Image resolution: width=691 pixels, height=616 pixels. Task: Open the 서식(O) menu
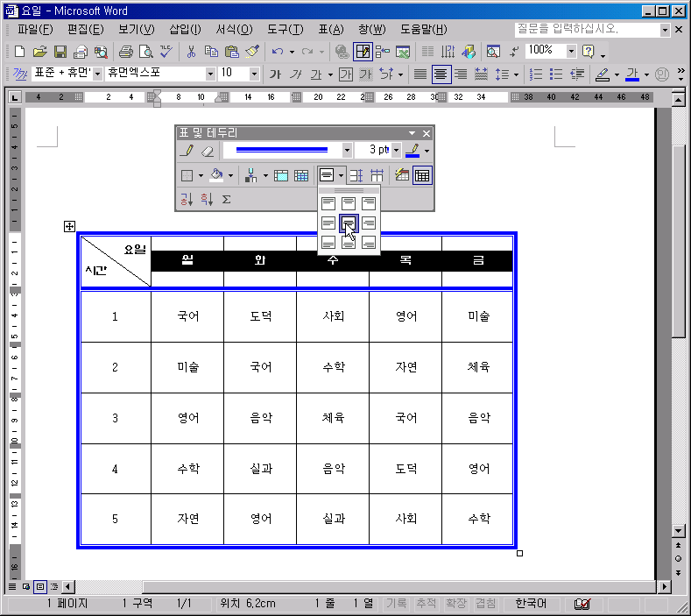tap(235, 30)
